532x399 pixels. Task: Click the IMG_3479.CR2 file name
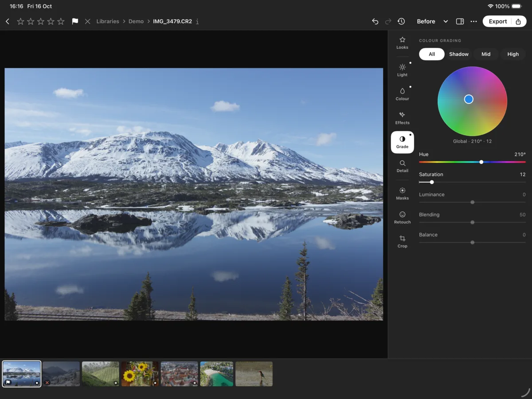(172, 21)
